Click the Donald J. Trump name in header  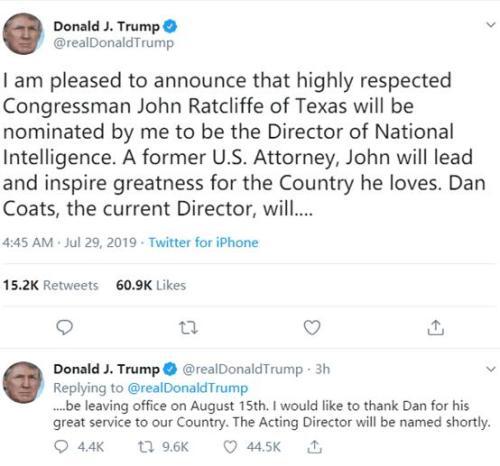[106, 26]
